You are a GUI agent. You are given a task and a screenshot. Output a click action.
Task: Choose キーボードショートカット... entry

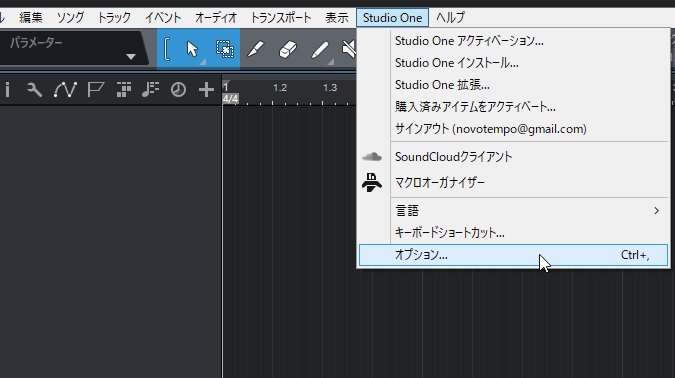(513, 233)
